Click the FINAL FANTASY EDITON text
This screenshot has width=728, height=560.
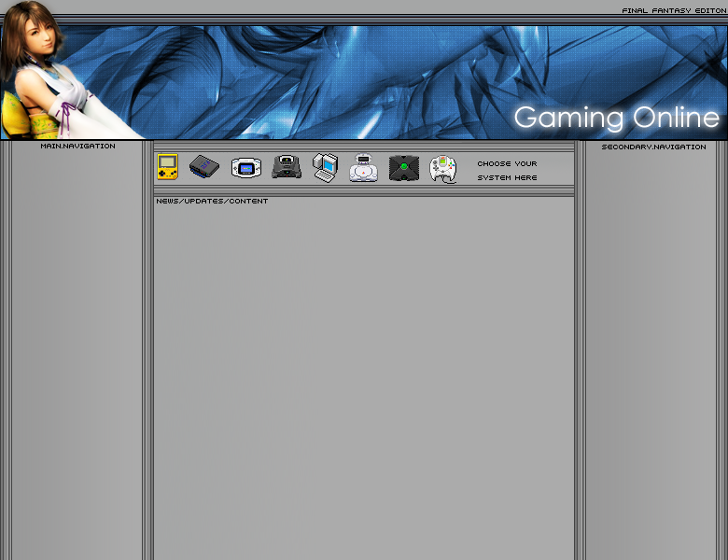pyautogui.click(x=674, y=10)
